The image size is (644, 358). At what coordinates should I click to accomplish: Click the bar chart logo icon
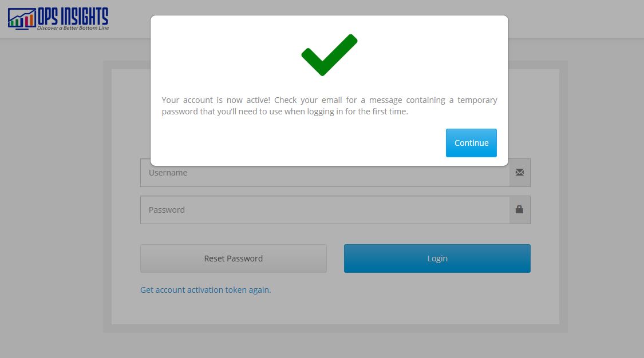[x=21, y=18]
